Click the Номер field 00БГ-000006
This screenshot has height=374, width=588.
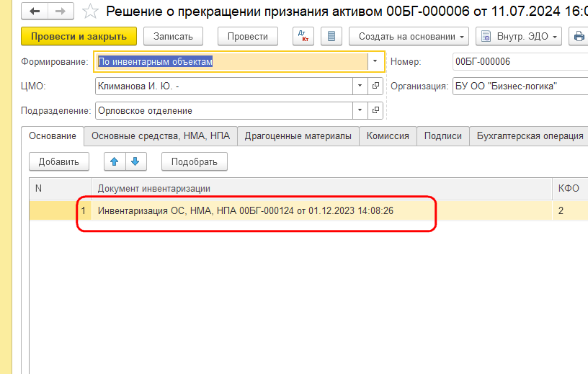520,61
